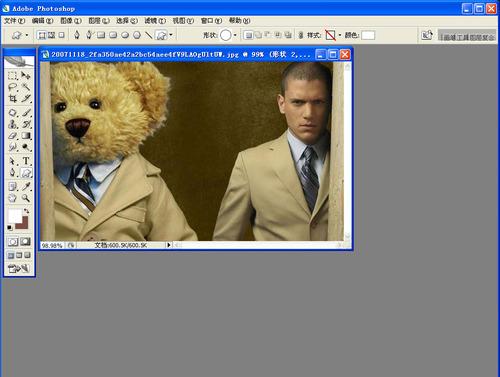Enable Shape layers mode in options bar
Viewport: 500px width, 377px height.
point(42,35)
